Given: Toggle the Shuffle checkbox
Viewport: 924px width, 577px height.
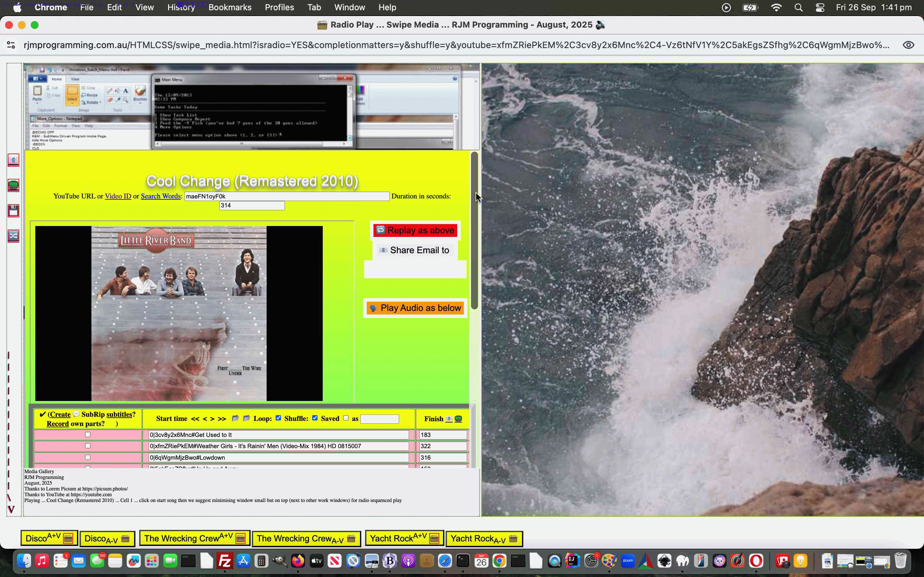Looking at the screenshot, I should pyautogui.click(x=315, y=418).
